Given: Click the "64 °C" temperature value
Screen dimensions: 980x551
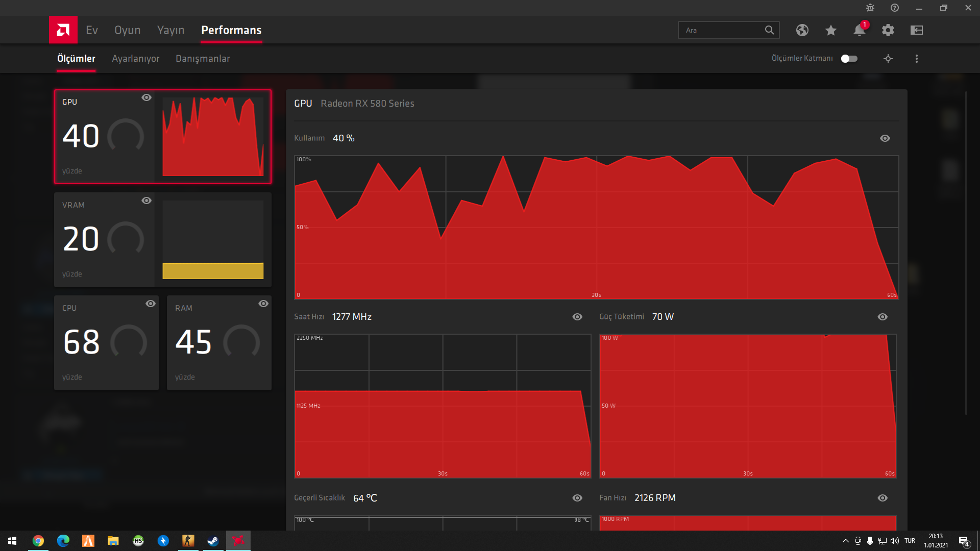Looking at the screenshot, I should pos(365,498).
